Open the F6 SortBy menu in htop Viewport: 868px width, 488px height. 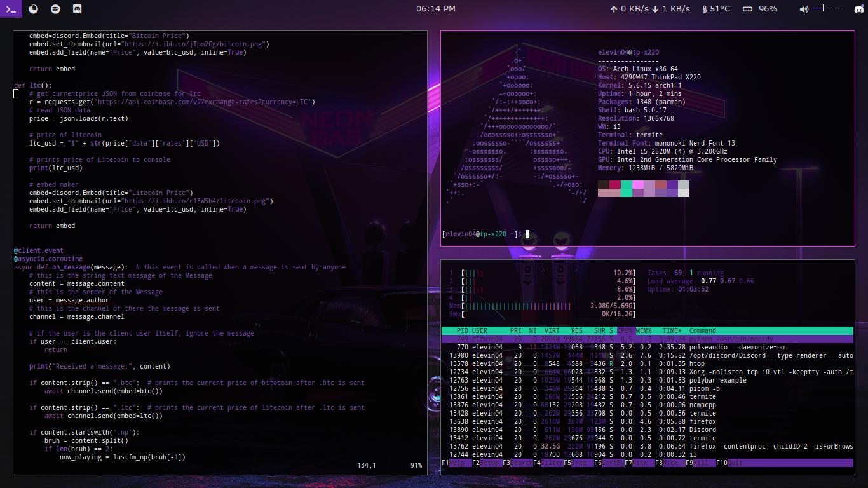609,463
